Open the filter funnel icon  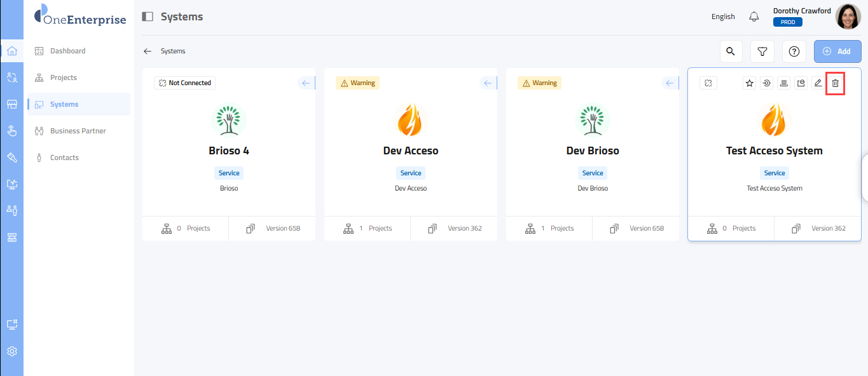tap(762, 51)
